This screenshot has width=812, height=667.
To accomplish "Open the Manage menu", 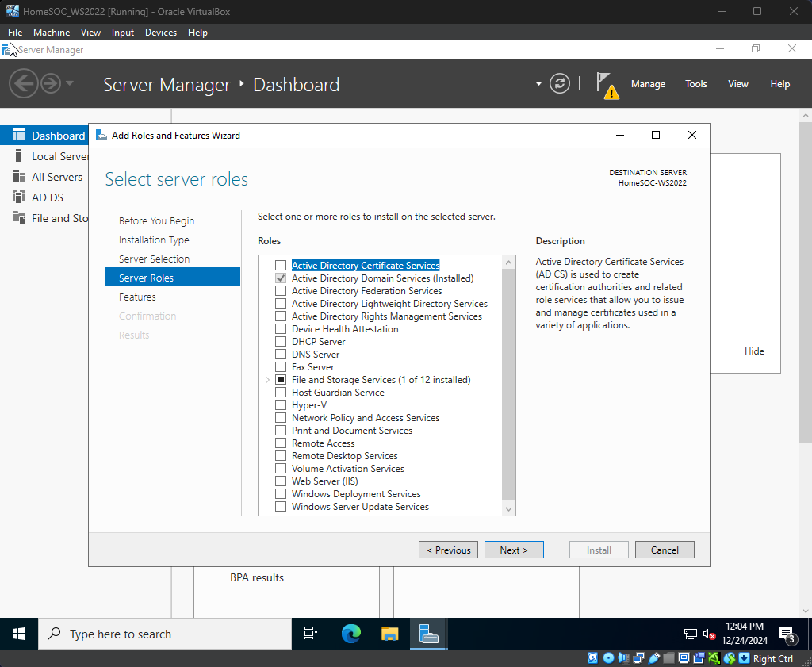I will 648,84.
